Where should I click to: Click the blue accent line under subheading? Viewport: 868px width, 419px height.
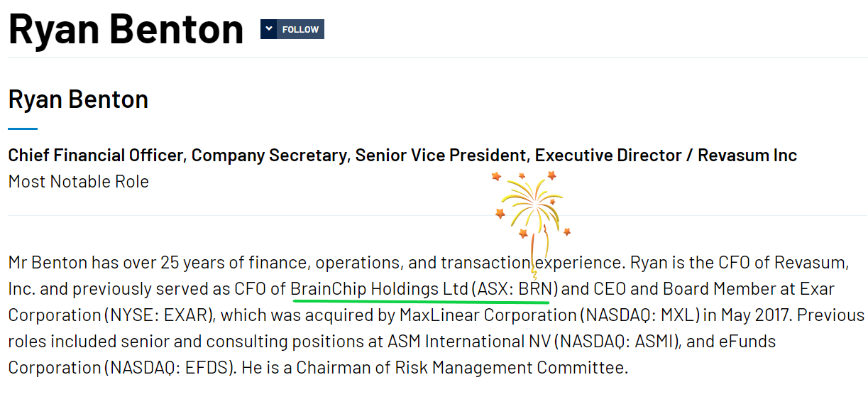(23, 129)
